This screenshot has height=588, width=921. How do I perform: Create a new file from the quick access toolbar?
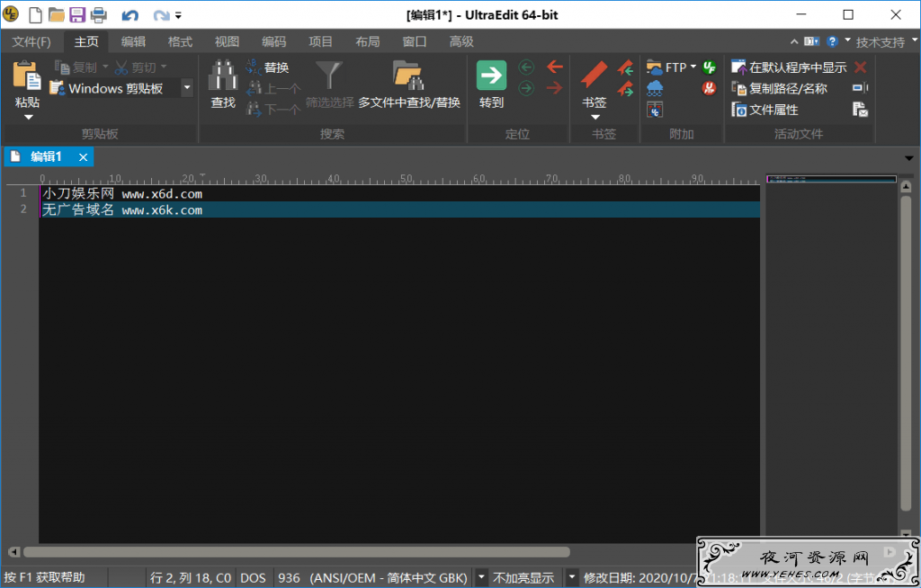(35, 14)
